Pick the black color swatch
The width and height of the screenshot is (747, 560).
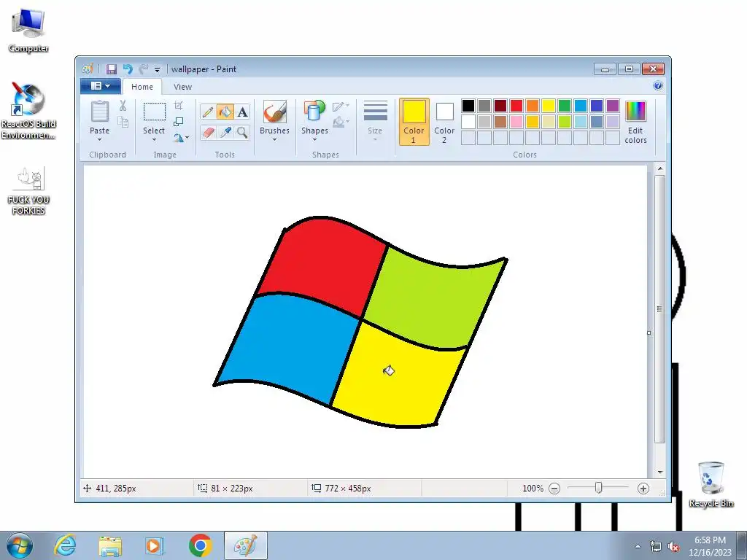pos(468,106)
